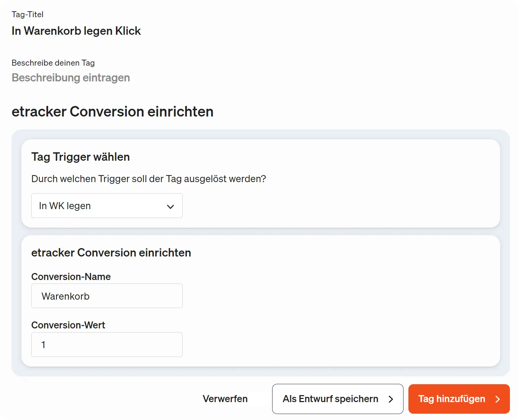The height and width of the screenshot is (420, 518).
Task: Select the arrow glyph next to 'Tag hinzufügen' label
Action: (x=498, y=399)
